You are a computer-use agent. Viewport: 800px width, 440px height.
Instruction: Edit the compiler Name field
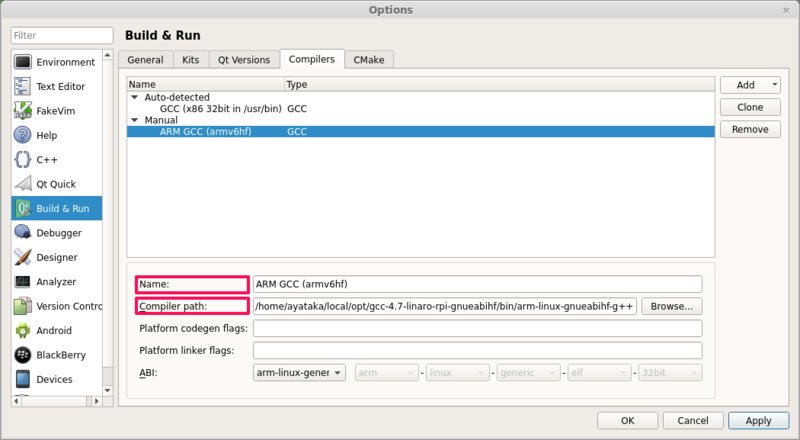(x=478, y=284)
